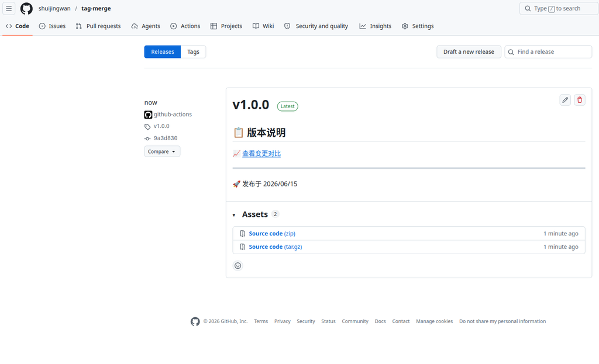
Task: Download Source code (zip)
Action: [x=272, y=234]
